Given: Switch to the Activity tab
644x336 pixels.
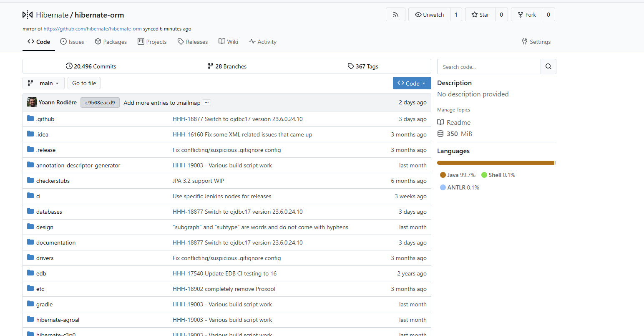Looking at the screenshot, I should point(263,42).
